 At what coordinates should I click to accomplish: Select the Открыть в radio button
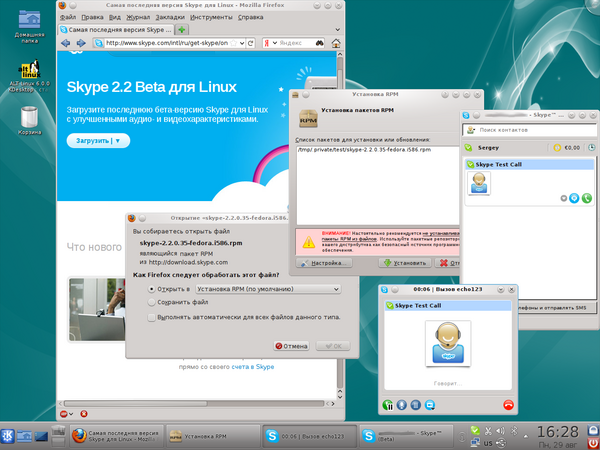(x=152, y=289)
